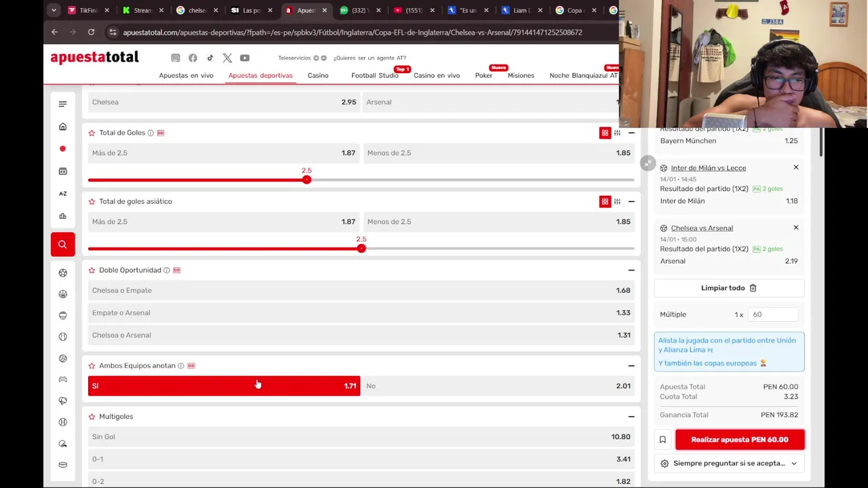Select the hockey puck sport icon
The width and height of the screenshot is (868, 488).
(62, 465)
